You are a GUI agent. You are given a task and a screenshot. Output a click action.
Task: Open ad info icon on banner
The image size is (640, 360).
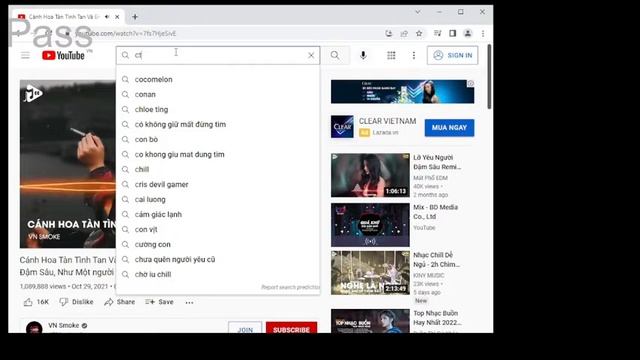click(471, 83)
